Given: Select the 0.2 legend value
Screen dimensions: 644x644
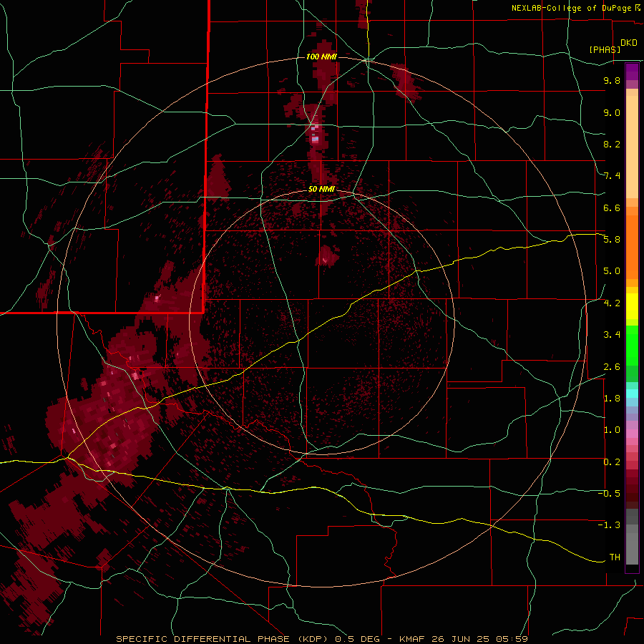Looking at the screenshot, I should [x=612, y=462].
